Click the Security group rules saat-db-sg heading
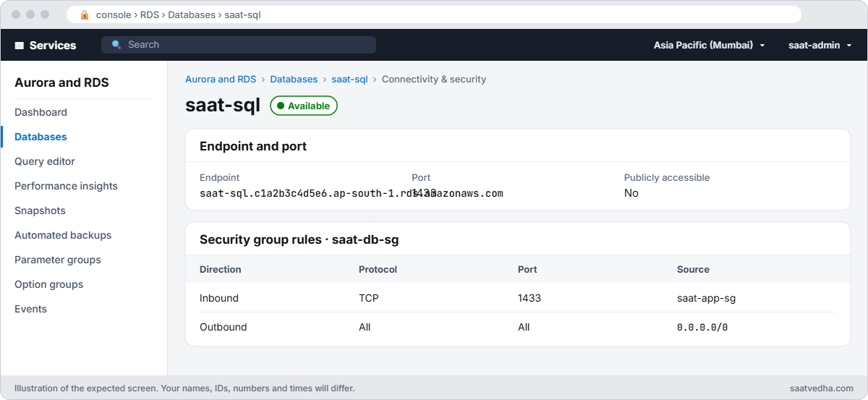 [299, 239]
